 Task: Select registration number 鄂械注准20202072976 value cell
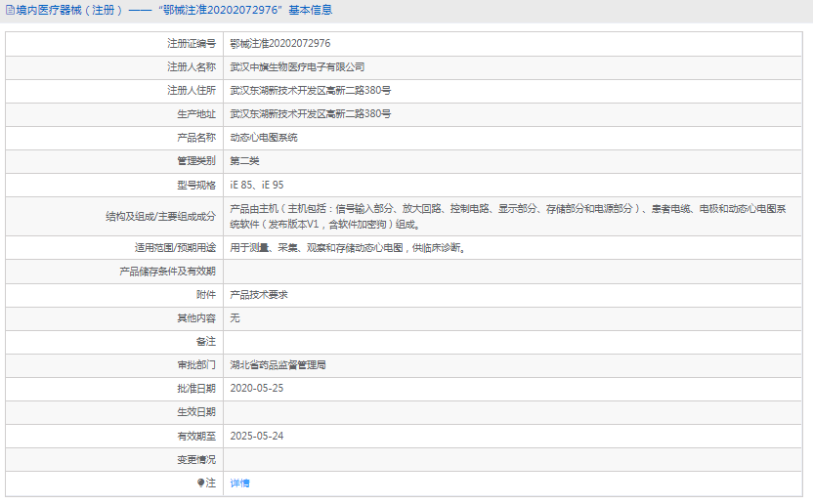point(512,44)
